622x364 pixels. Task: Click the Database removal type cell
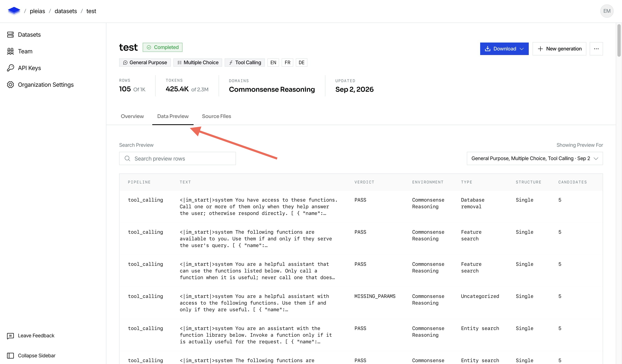click(x=473, y=203)
